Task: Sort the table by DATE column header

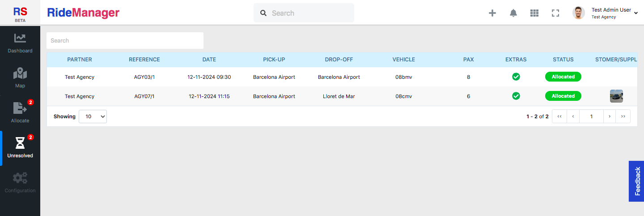Action: pos(209,60)
